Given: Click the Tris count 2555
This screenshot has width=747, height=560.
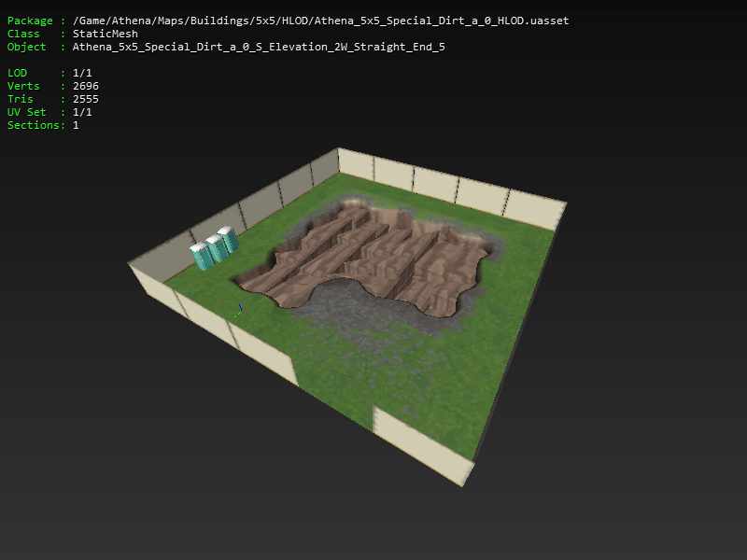Looking at the screenshot, I should pyautogui.click(x=86, y=99).
